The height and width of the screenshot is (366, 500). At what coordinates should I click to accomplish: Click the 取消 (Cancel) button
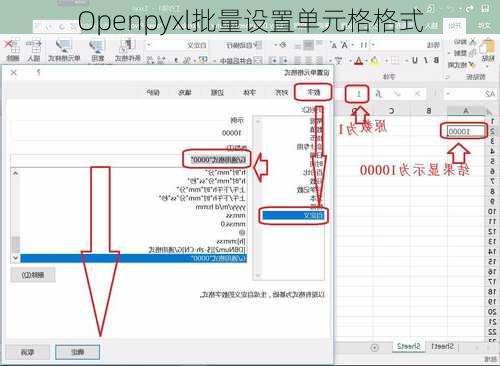coord(27,352)
